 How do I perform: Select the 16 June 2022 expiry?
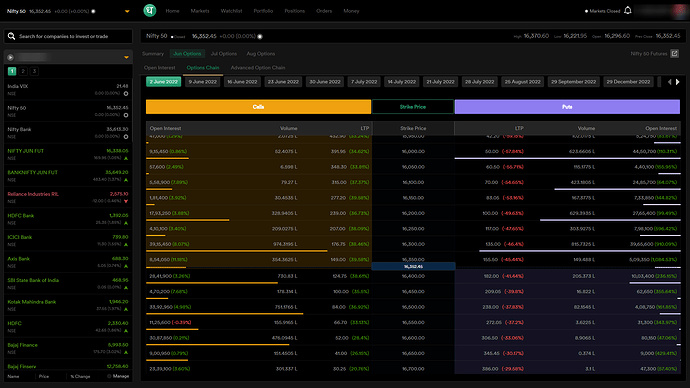pos(242,82)
